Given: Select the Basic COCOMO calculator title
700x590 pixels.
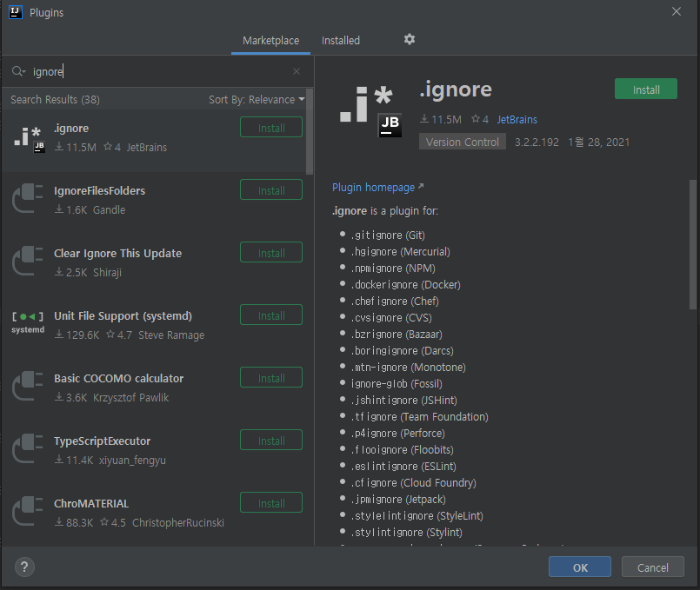Looking at the screenshot, I should (x=119, y=379).
